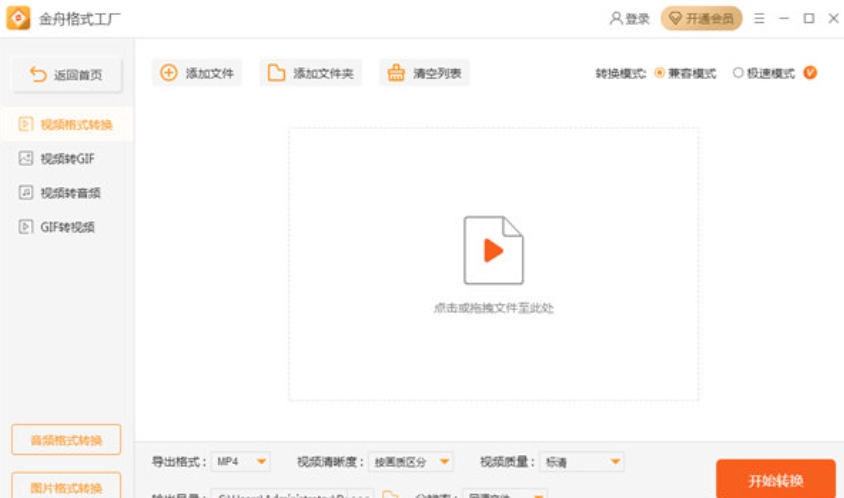Click the 开通会员 membership button

701,19
